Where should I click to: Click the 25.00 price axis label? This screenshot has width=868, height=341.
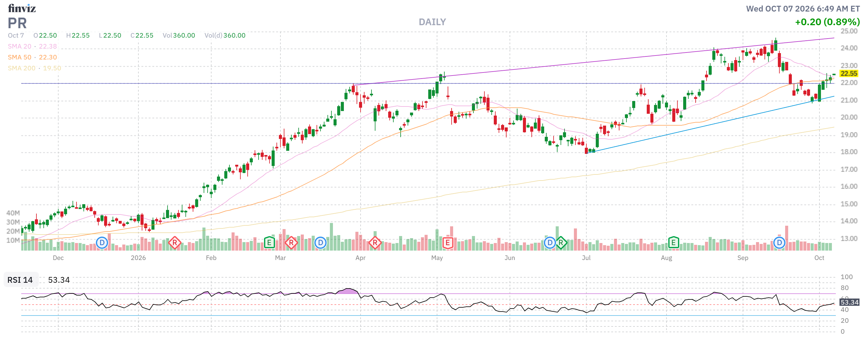click(x=849, y=31)
